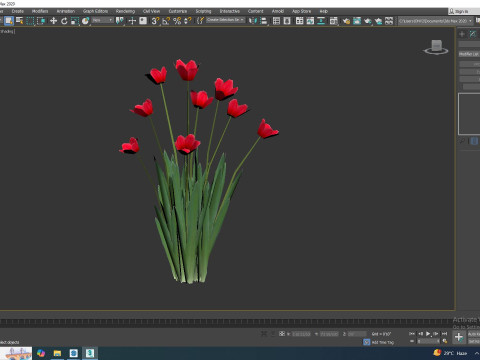Click the large Set Keys plus button
480x360 pixels.
[459, 337]
